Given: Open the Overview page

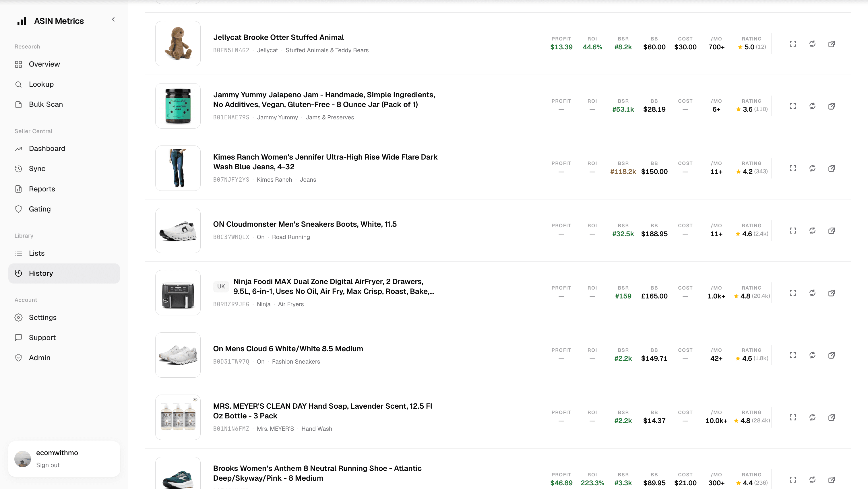Looking at the screenshot, I should tap(64, 64).
